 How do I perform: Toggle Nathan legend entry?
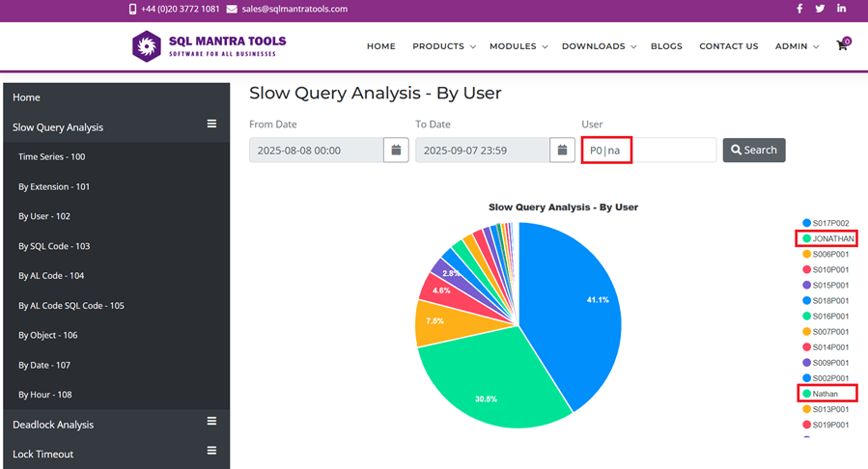[821, 394]
